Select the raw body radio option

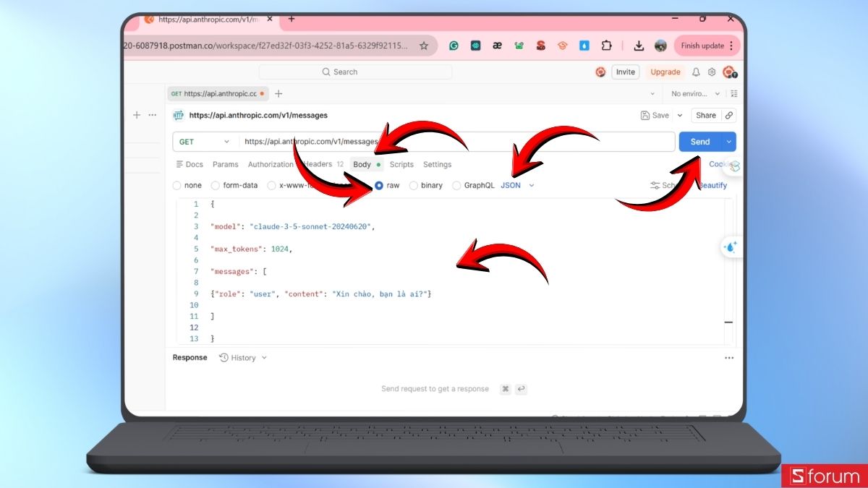coord(379,186)
